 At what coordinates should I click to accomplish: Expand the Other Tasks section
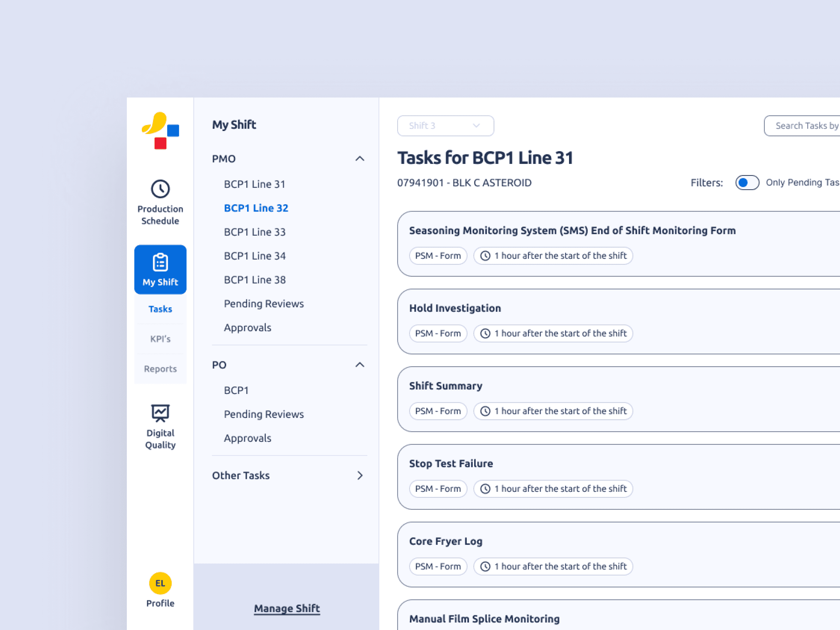point(359,475)
